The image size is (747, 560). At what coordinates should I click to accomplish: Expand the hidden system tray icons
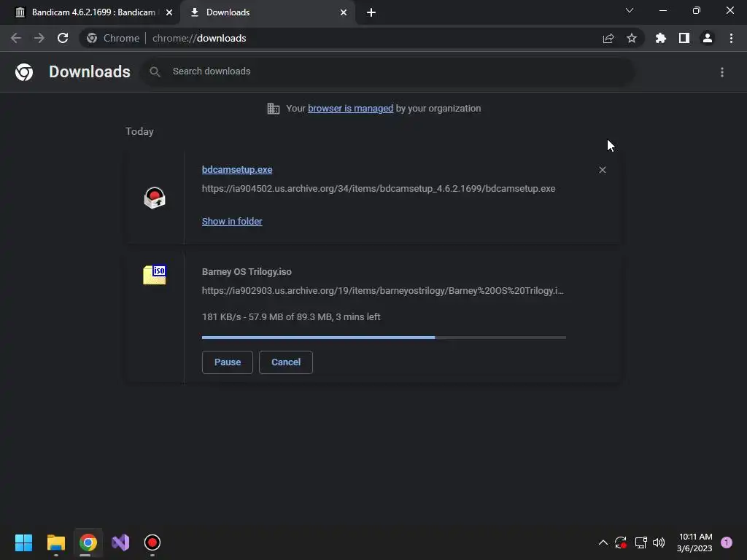tap(603, 542)
